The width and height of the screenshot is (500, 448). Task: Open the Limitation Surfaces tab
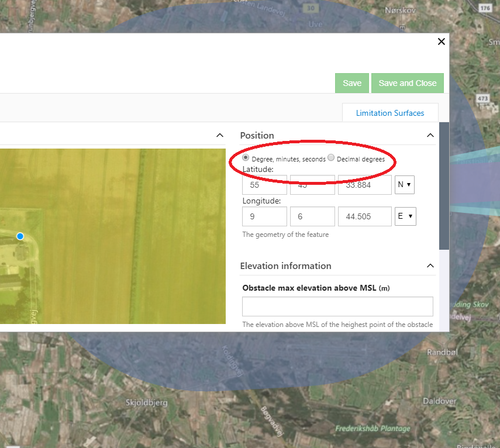coord(390,112)
